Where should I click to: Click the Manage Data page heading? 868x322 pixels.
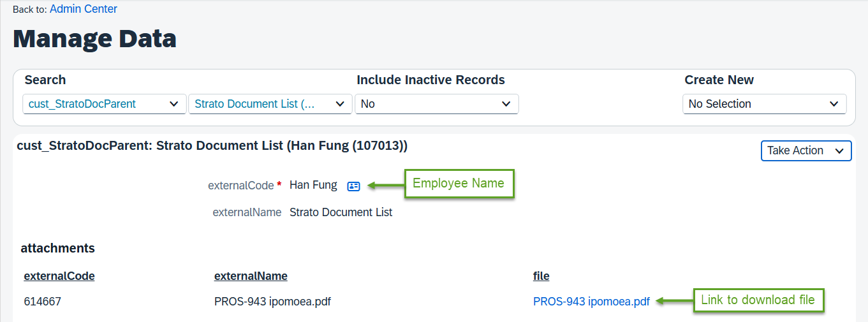point(94,39)
